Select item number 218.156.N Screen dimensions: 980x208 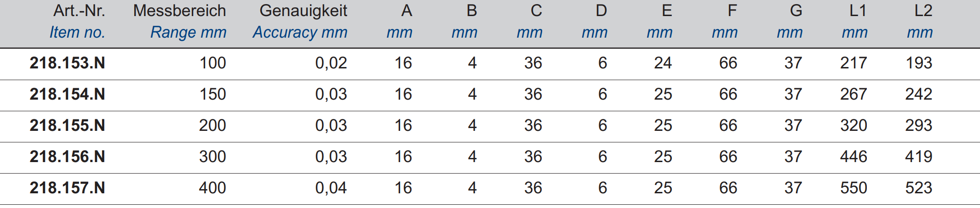tap(68, 157)
